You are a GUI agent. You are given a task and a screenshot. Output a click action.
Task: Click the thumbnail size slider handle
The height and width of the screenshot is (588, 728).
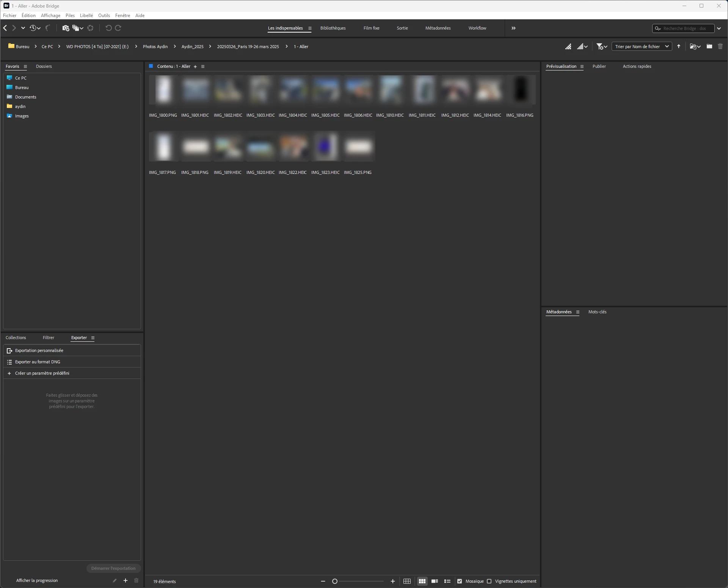point(335,581)
